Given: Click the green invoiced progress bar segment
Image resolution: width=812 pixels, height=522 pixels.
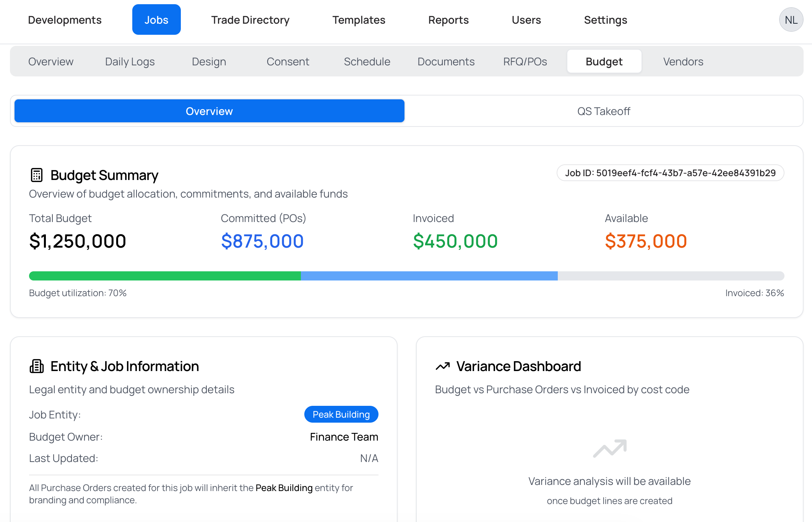Looking at the screenshot, I should pyautogui.click(x=165, y=276).
